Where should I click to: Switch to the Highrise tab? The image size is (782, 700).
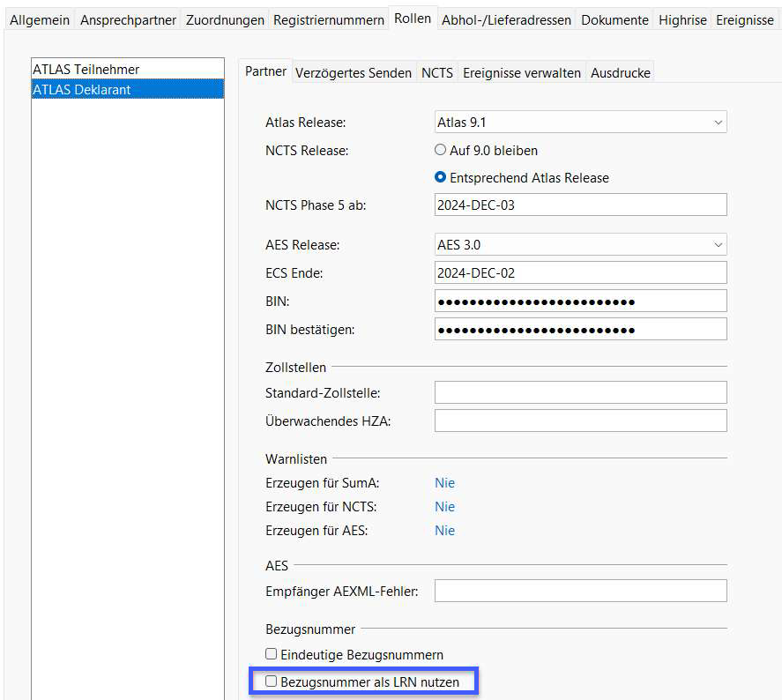(x=682, y=19)
